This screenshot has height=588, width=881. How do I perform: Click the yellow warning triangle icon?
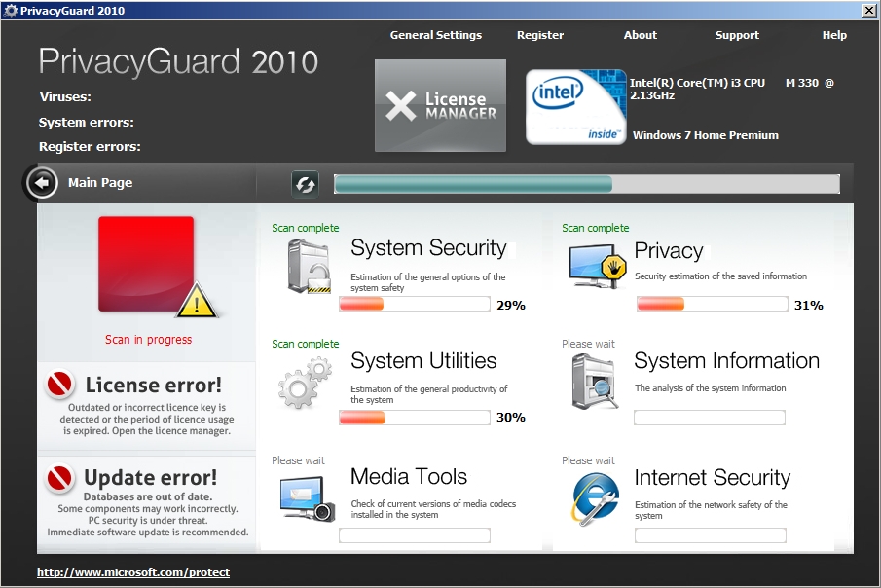tap(196, 302)
